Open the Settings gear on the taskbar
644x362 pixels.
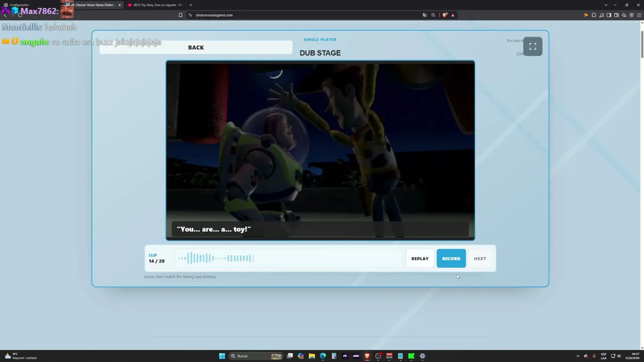coord(422,356)
